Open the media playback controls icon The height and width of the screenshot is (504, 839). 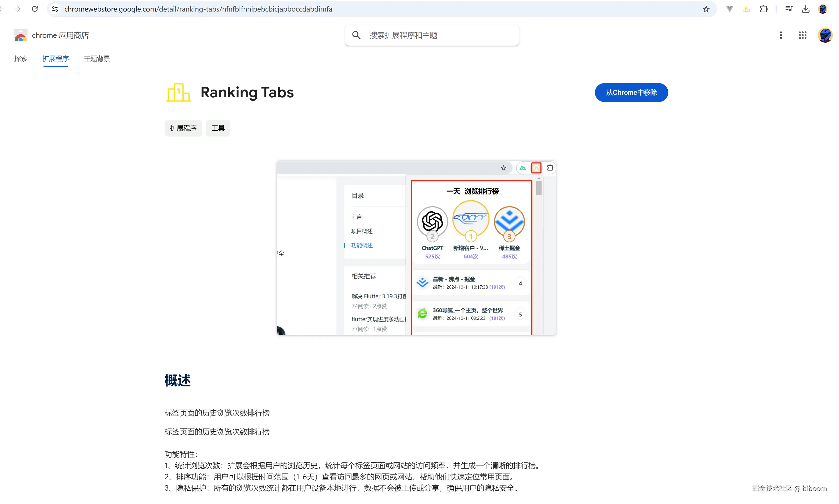click(x=789, y=9)
